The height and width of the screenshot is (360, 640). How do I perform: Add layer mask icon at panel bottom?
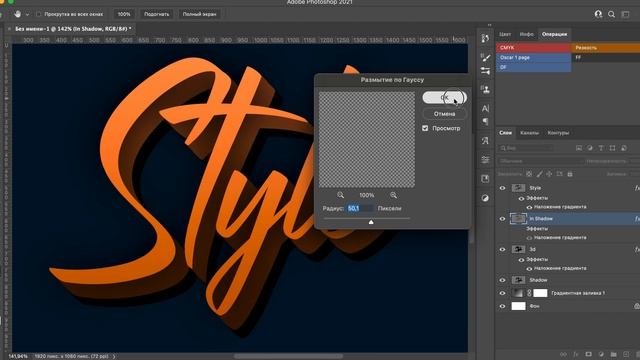(x=589, y=354)
